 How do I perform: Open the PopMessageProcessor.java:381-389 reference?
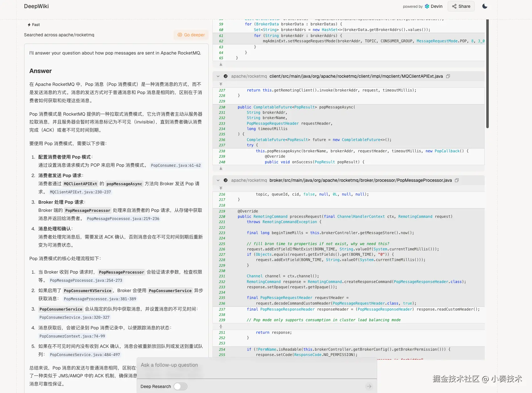point(100,299)
